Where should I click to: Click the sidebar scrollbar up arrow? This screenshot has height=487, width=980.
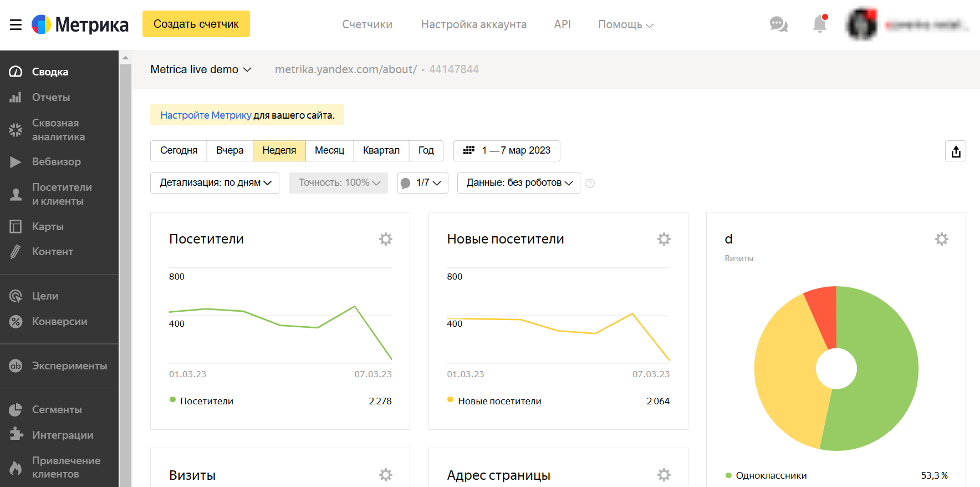126,57
